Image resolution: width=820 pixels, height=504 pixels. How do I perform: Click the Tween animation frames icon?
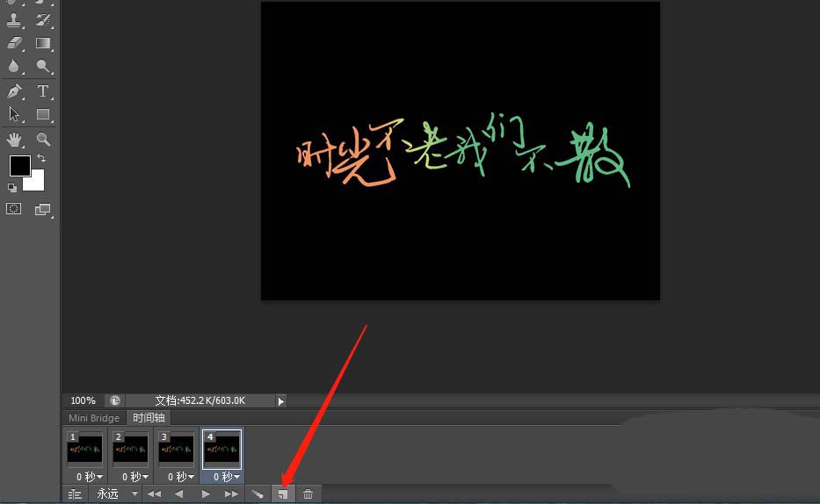pos(258,493)
